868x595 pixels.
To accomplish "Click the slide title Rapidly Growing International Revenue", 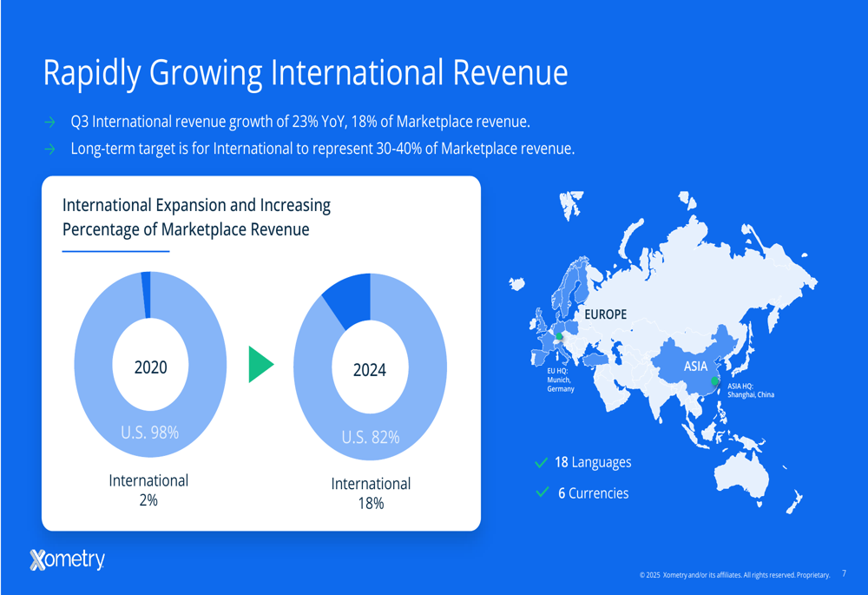I will [306, 73].
